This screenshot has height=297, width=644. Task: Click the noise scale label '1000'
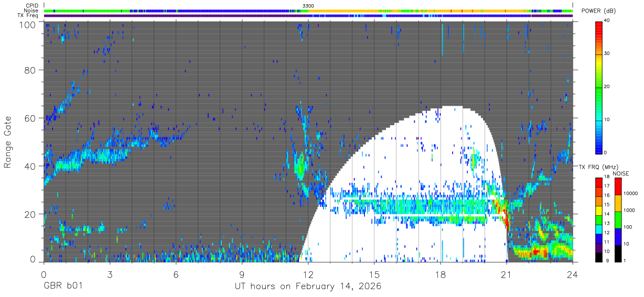[x=630, y=210]
